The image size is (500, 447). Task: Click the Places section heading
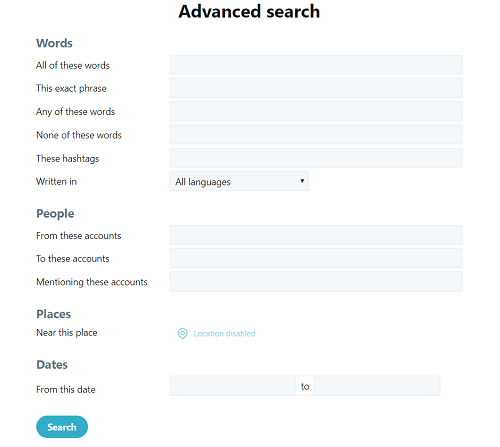click(54, 314)
